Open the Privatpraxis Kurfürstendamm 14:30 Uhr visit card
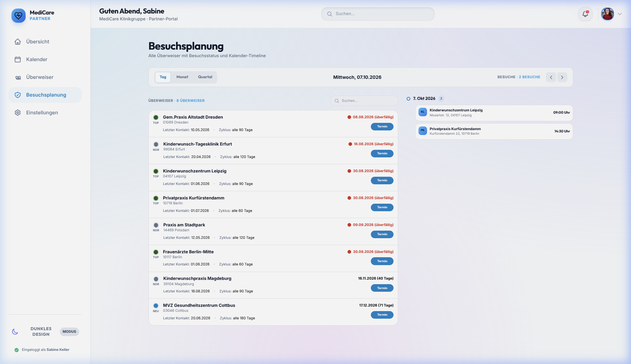Screen dimensions: 631x364 [494, 131]
